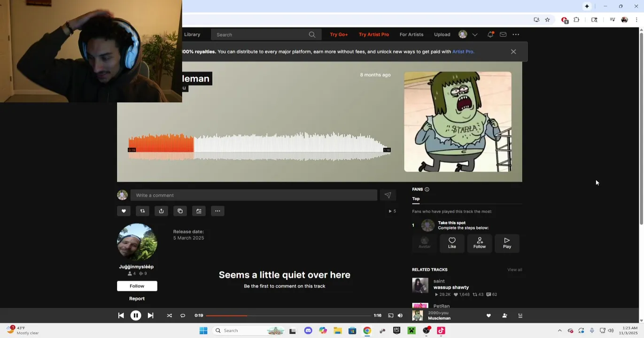Share the track using the share icon
This screenshot has height=338, width=644.
click(161, 211)
